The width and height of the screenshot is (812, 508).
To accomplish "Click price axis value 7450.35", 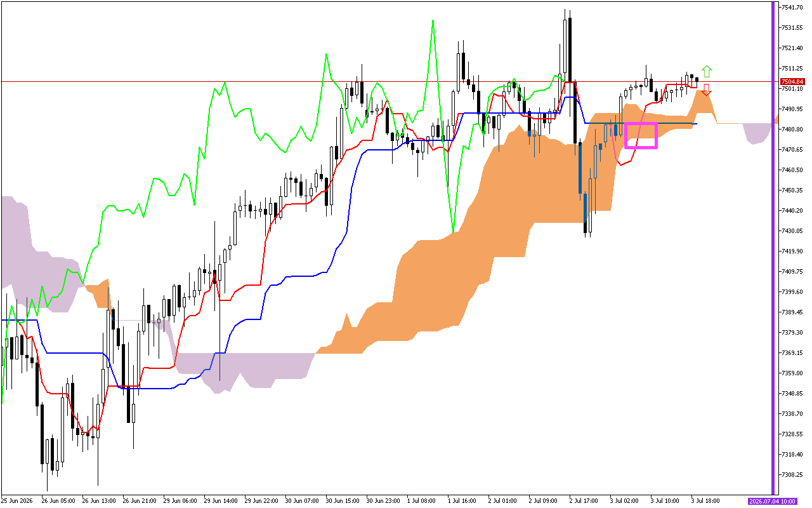I will coord(793,190).
